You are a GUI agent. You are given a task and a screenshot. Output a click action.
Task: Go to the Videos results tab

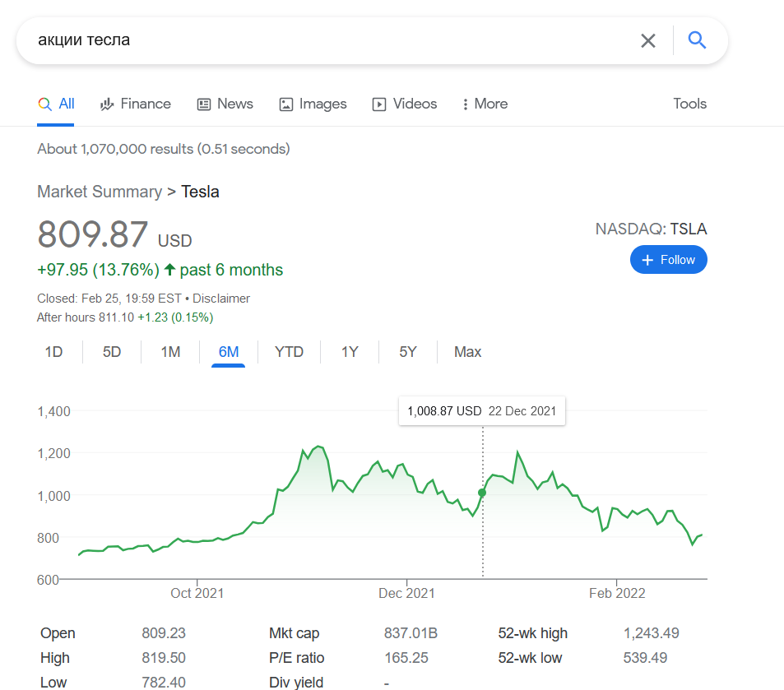[405, 104]
